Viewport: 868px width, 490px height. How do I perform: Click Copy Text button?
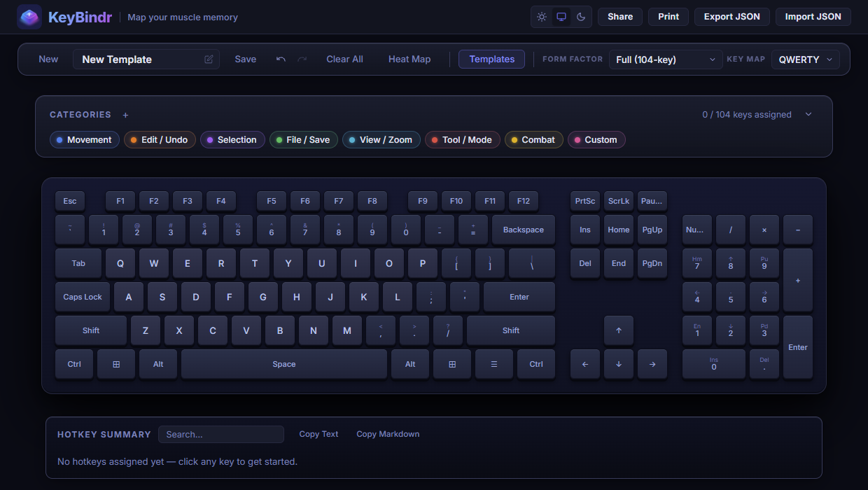coord(318,434)
